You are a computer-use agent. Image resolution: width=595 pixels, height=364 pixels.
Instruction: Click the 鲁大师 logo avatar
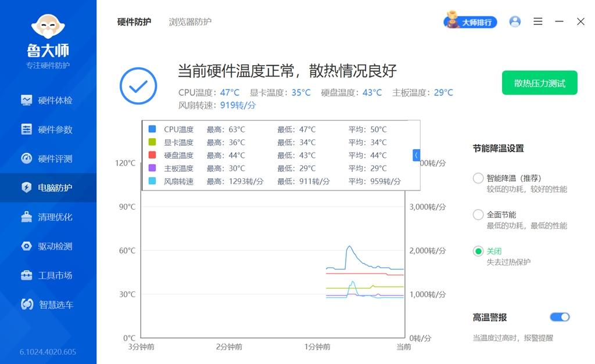[x=48, y=26]
